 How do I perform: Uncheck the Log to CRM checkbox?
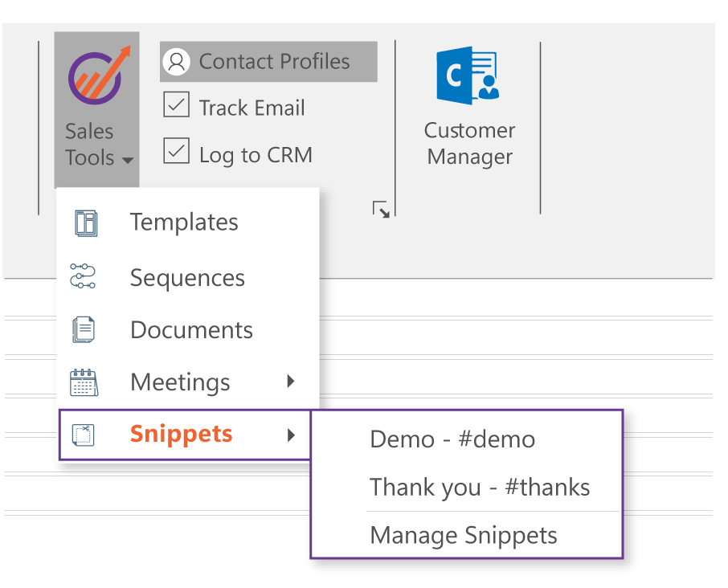[x=177, y=151]
